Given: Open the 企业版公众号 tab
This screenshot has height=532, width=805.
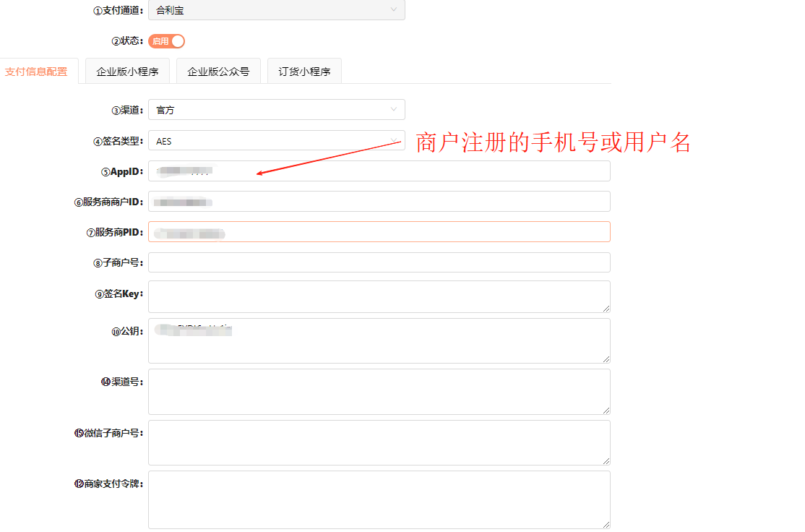Looking at the screenshot, I should [x=218, y=72].
